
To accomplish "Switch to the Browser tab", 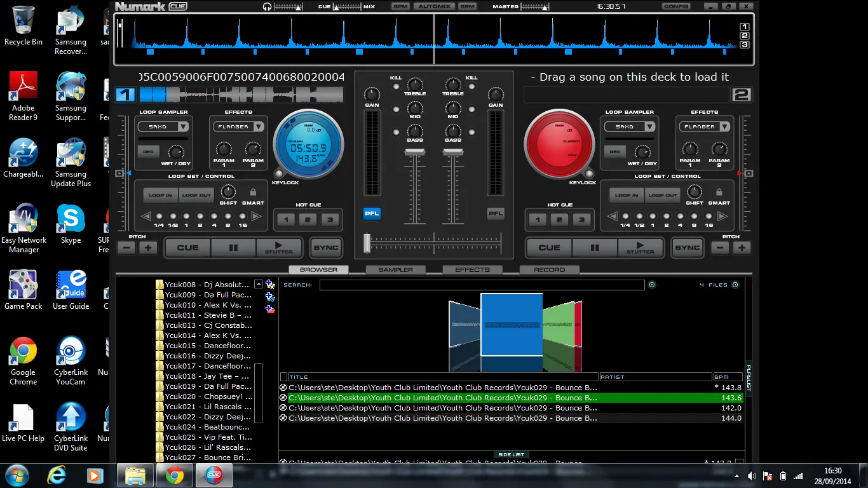I will [x=318, y=269].
